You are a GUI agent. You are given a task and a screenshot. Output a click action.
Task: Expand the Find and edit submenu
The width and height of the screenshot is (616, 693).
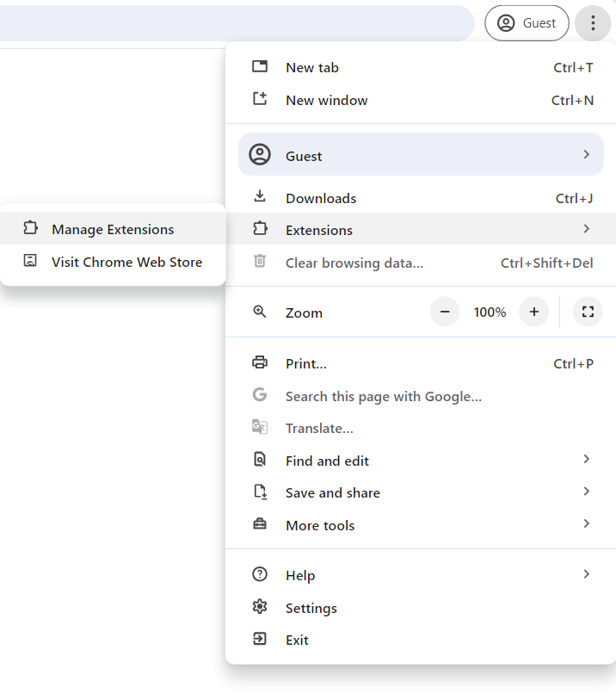(x=586, y=460)
